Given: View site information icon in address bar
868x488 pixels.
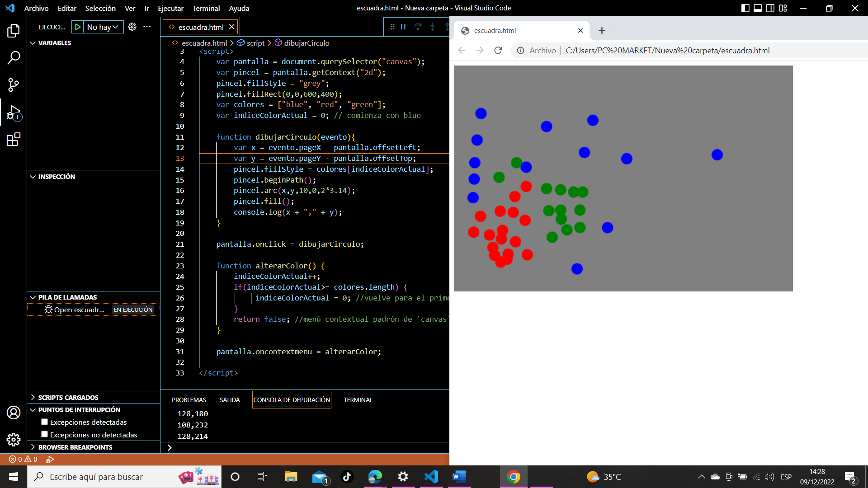Looking at the screenshot, I should click(x=521, y=50).
